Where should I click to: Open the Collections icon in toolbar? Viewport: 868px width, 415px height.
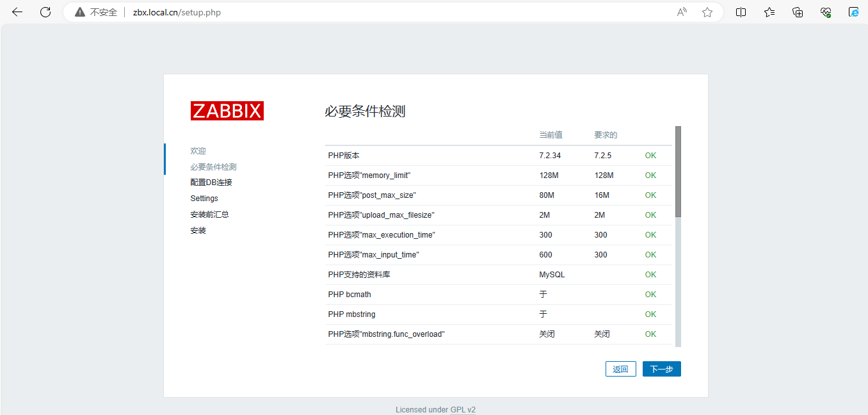tap(798, 12)
